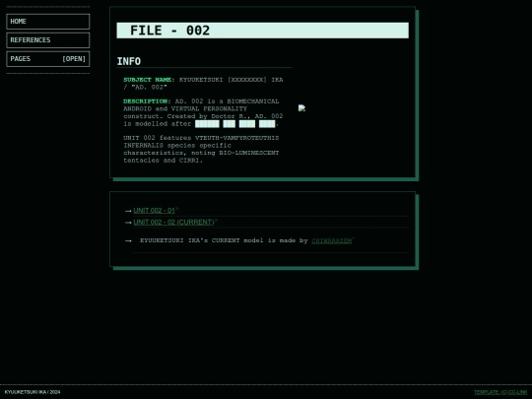Click the KYUUKETSUKI IKA / 2024 footer text
The height and width of the screenshot is (399, 532).
(x=33, y=392)
